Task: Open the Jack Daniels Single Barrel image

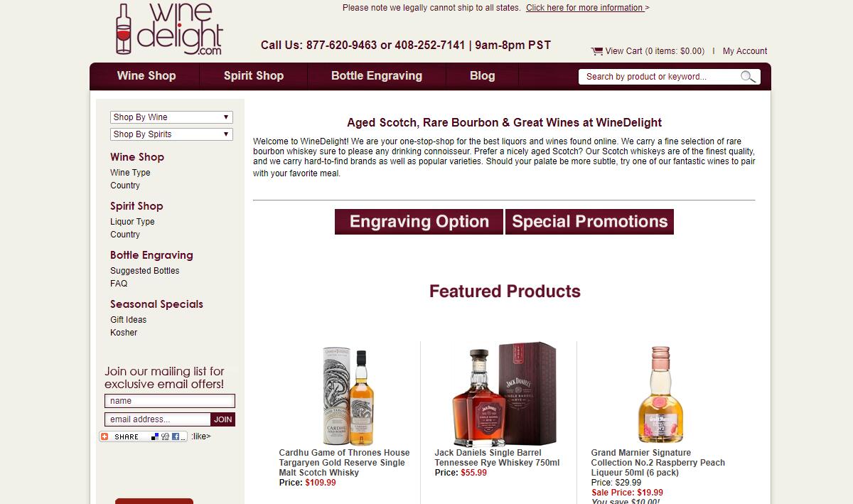Action: click(504, 397)
